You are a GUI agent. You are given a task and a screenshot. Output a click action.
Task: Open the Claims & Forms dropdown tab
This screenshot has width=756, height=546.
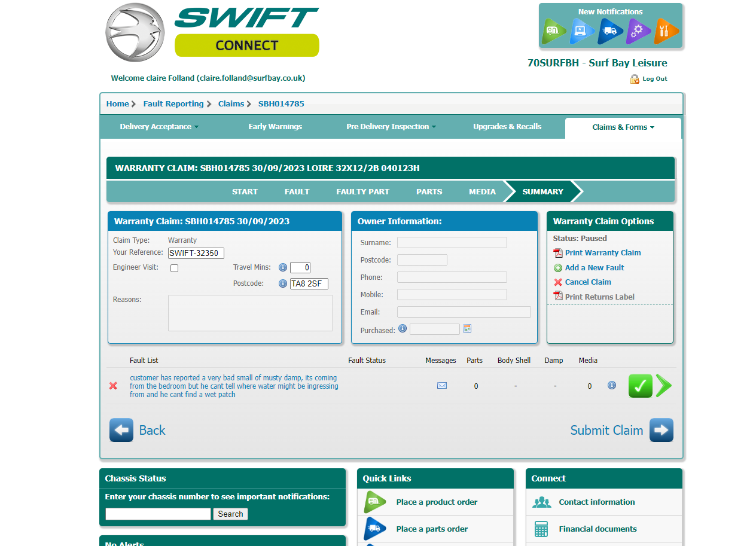(623, 127)
